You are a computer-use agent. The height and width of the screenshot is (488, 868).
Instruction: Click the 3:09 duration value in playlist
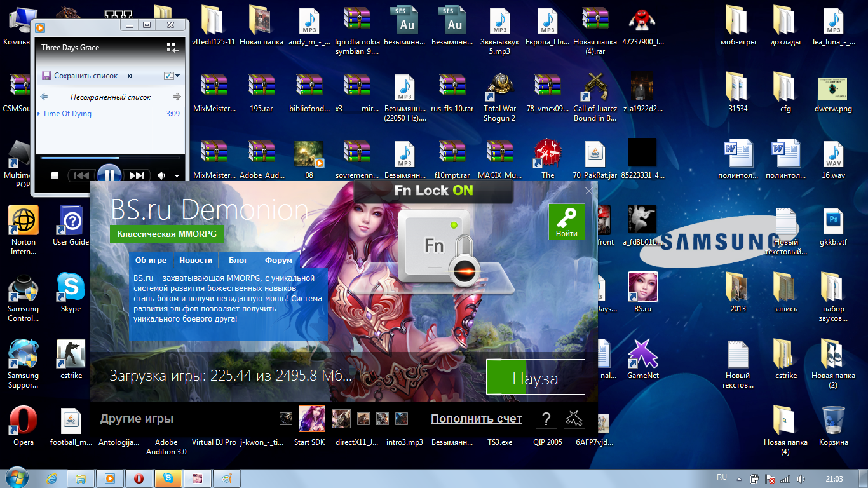click(173, 114)
